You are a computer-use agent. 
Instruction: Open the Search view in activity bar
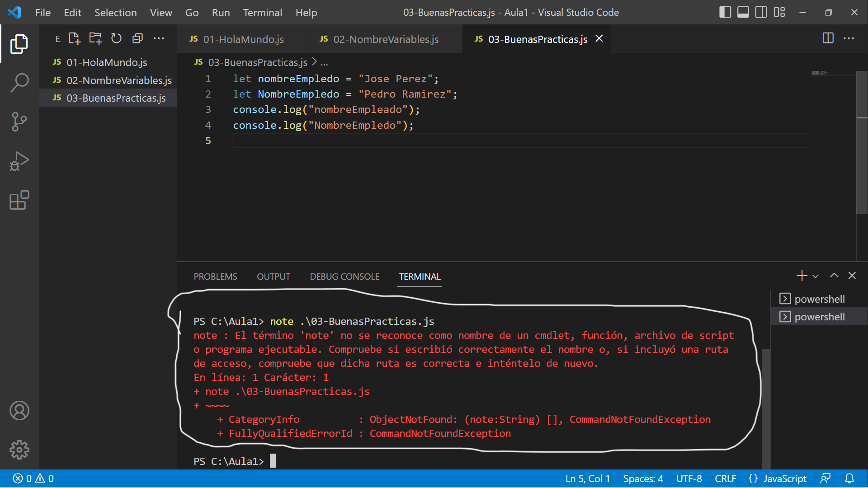click(x=19, y=83)
